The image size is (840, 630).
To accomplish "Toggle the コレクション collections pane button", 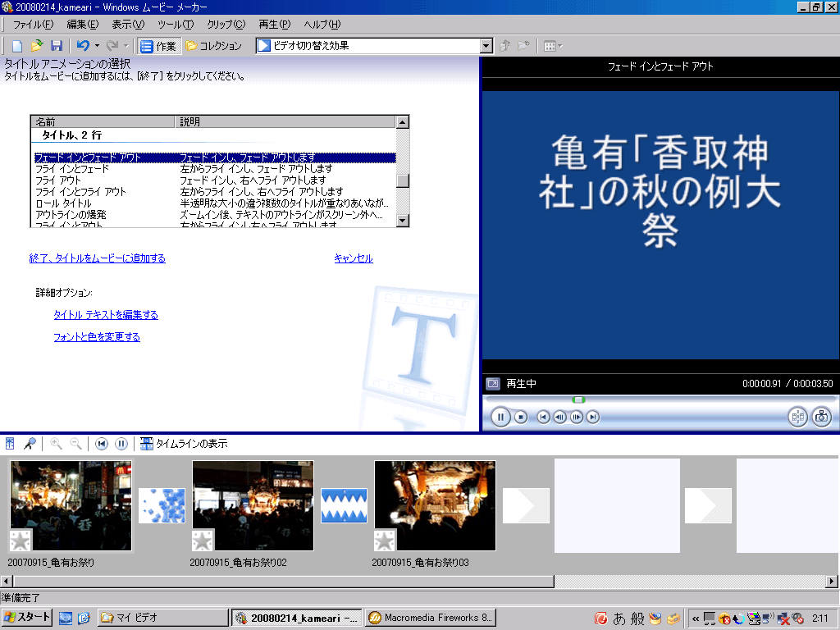I will tap(213, 46).
